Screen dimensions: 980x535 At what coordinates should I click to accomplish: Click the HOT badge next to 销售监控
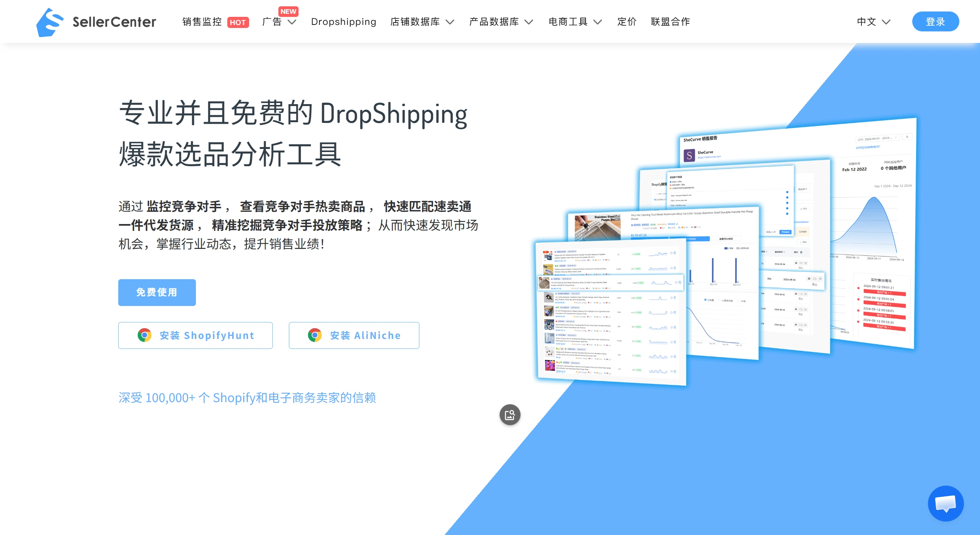click(238, 22)
